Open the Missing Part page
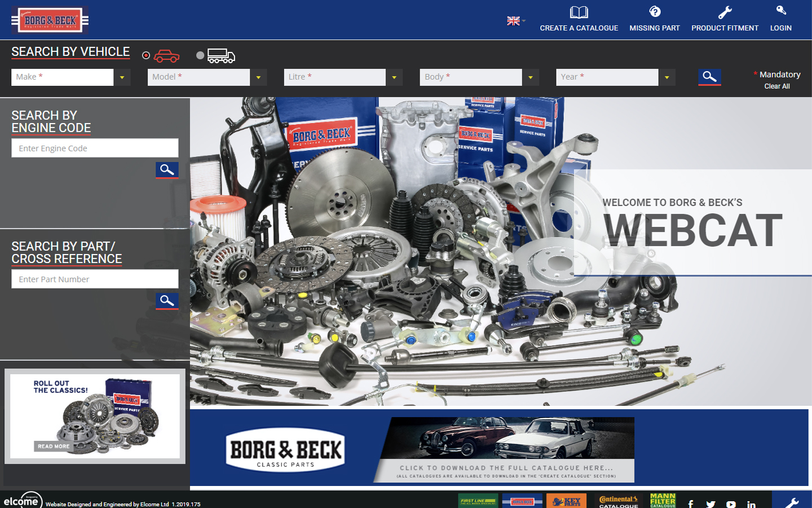Viewport: 812px width, 508px height. coord(654,19)
